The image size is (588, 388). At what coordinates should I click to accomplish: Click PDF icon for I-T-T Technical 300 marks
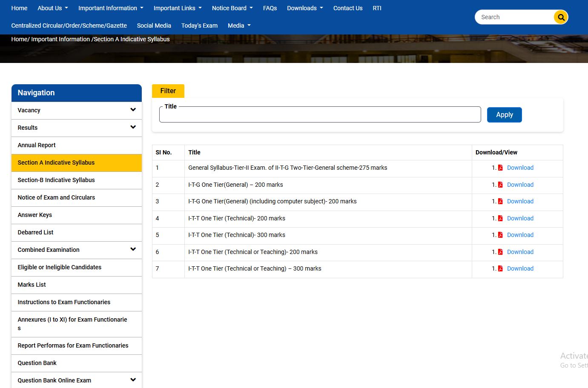pyautogui.click(x=500, y=235)
